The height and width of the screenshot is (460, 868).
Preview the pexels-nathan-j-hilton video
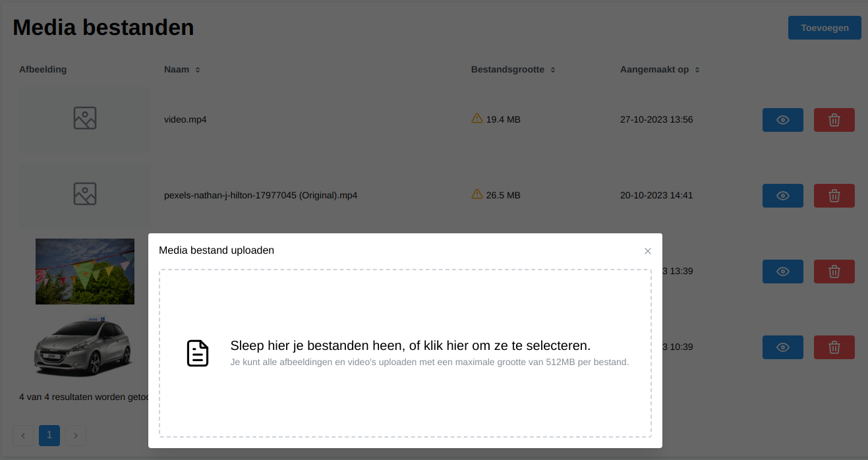[782, 196]
